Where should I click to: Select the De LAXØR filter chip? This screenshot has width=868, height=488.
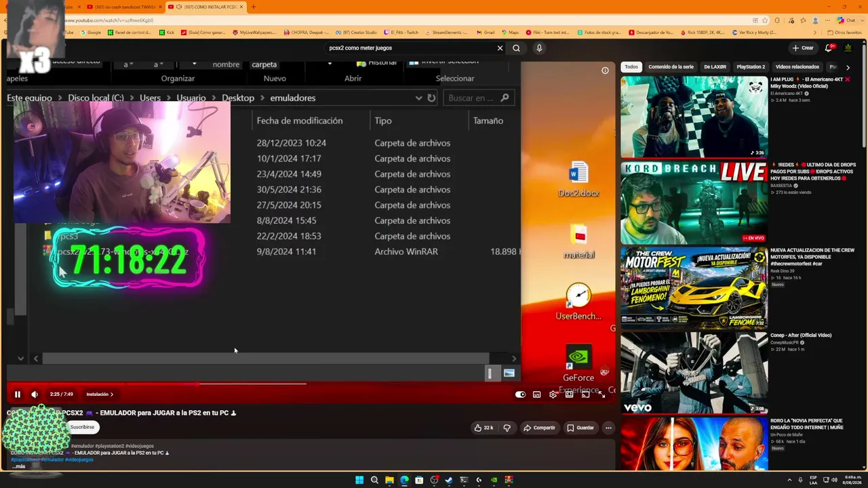(x=715, y=67)
